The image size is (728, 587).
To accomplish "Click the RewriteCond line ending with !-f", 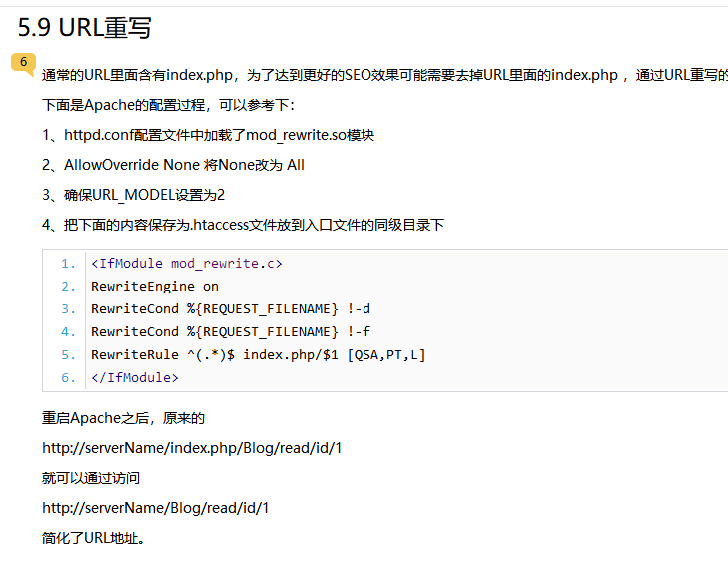I will pyautogui.click(x=231, y=332).
